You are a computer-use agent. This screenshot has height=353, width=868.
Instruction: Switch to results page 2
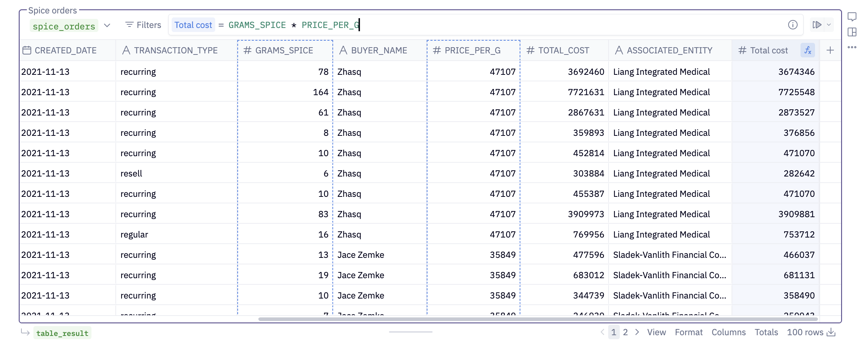point(625,332)
